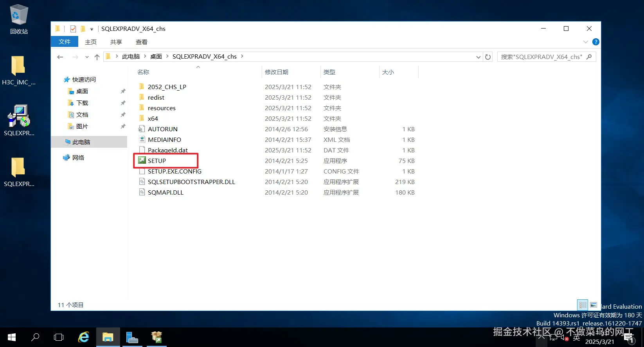This screenshot has height=347, width=644.
Task: Open the Windows Start menu
Action: click(x=12, y=337)
